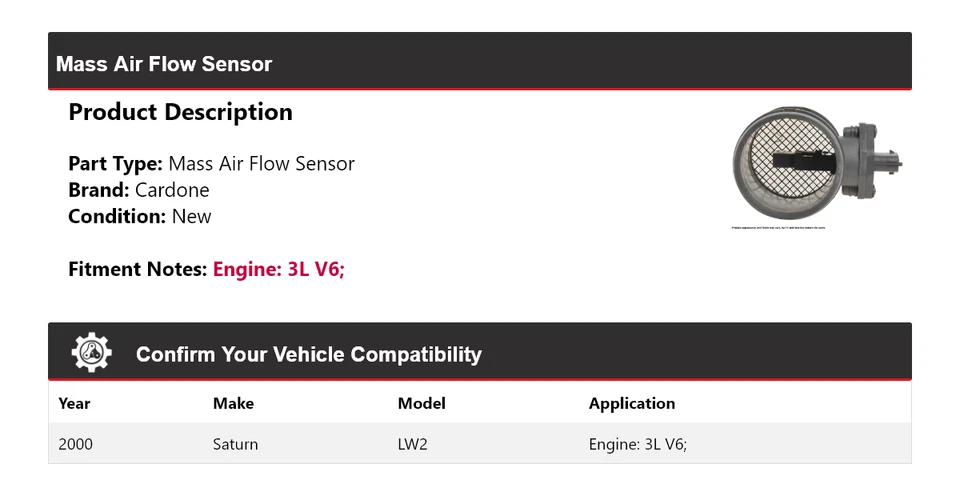The image size is (960, 496).
Task: Click the "Confirm Your Vehicle Compatibility" heading
Action: [308, 354]
